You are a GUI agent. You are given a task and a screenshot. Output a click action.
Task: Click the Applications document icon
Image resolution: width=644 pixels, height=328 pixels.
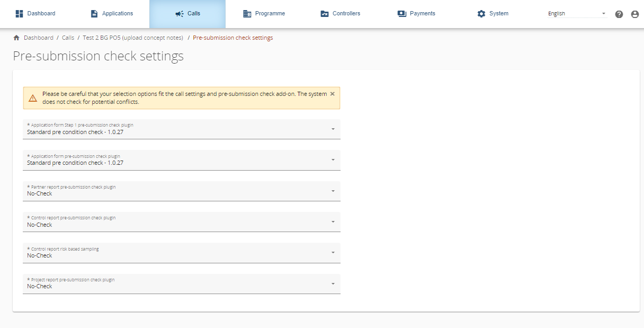pyautogui.click(x=94, y=14)
